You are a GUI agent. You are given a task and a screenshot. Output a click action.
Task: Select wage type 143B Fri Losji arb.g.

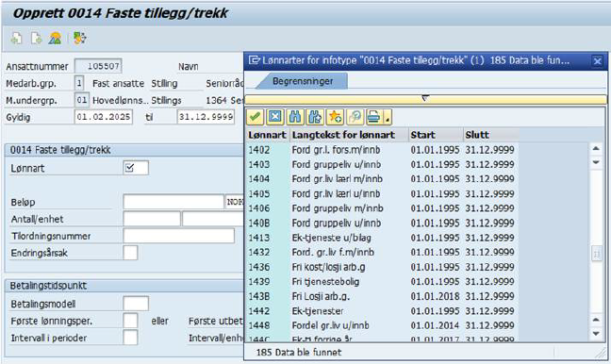(x=382, y=296)
